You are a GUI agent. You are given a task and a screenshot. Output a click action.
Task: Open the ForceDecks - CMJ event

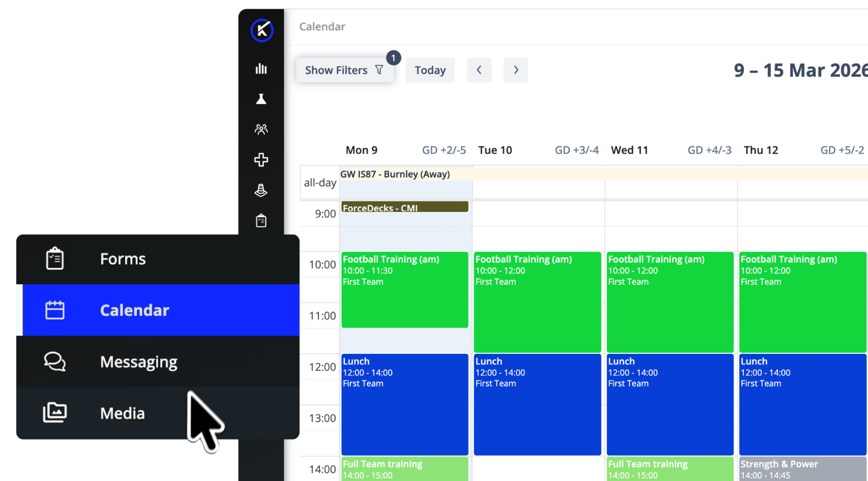pos(404,207)
